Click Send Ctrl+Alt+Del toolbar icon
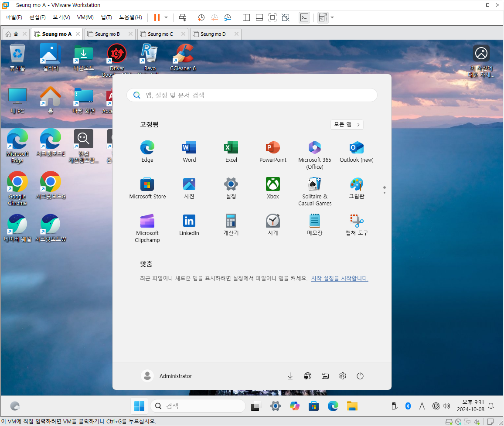The image size is (504, 426). 183,17
